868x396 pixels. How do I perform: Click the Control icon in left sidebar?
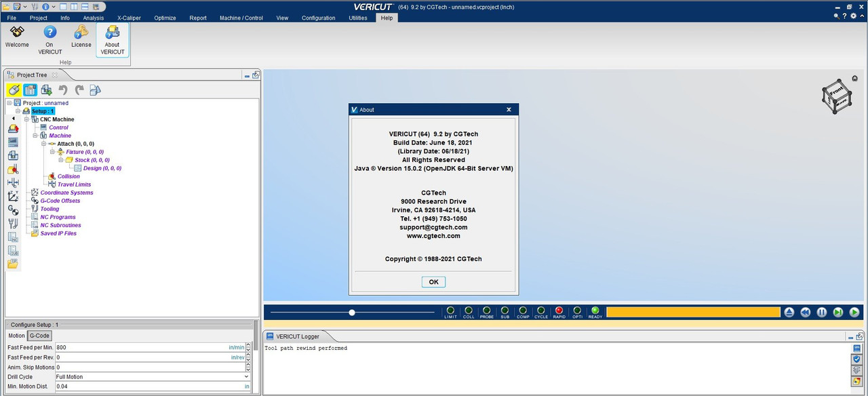pos(13,142)
